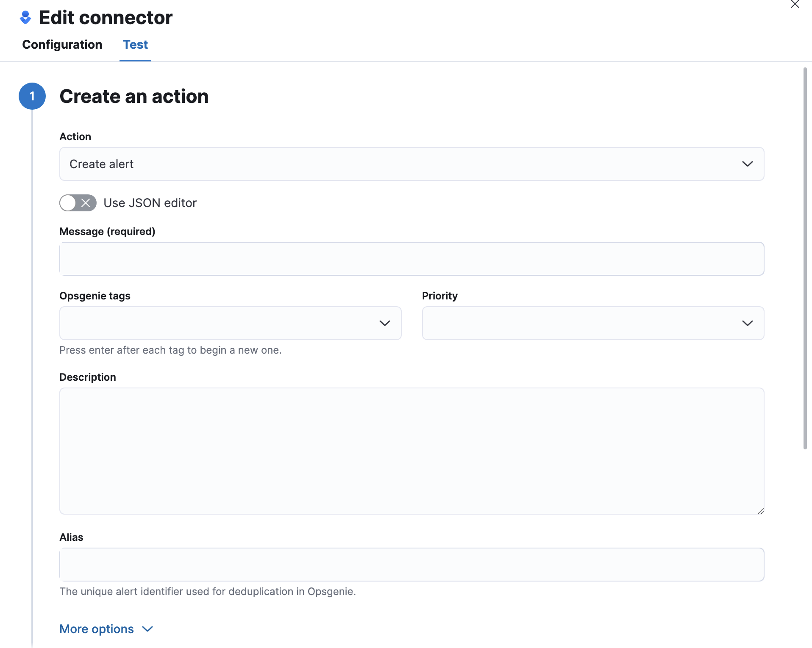Click the X icon inside JSON editor switch
The height and width of the screenshot is (648, 812).
tap(86, 203)
